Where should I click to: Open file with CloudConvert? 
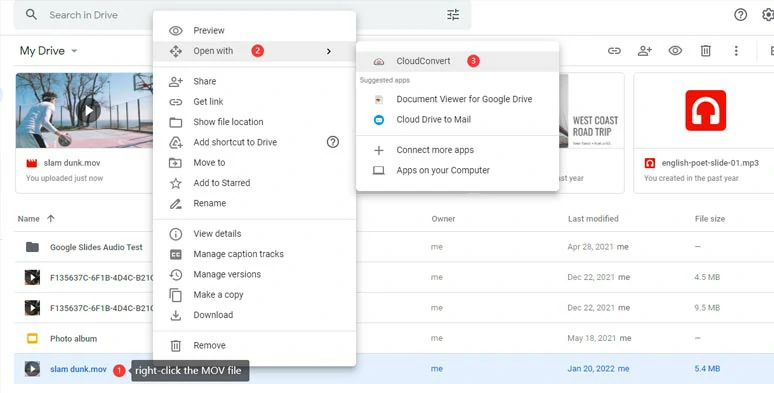458,61
